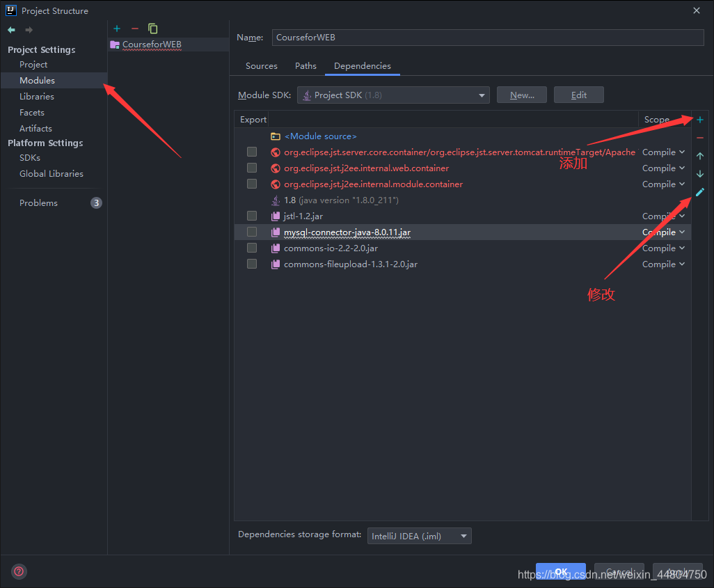Check export box for commons-io-2.2-2.0.jar
This screenshot has width=714, height=588.
(252, 248)
